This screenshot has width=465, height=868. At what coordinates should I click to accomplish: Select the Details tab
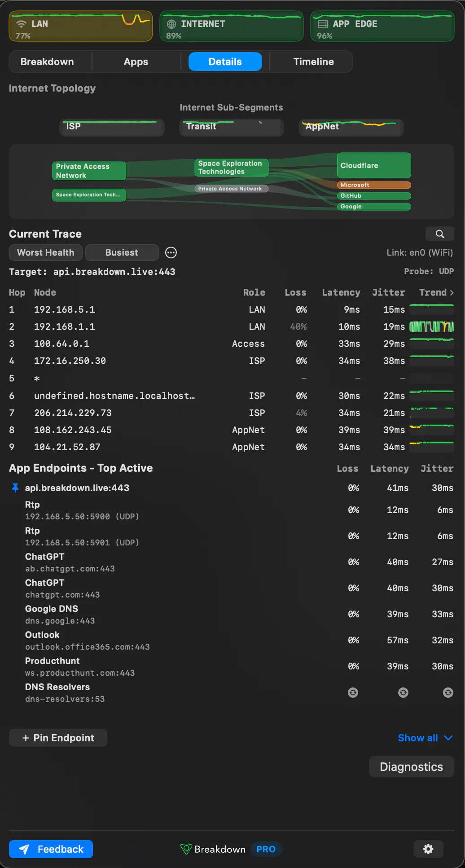(225, 62)
